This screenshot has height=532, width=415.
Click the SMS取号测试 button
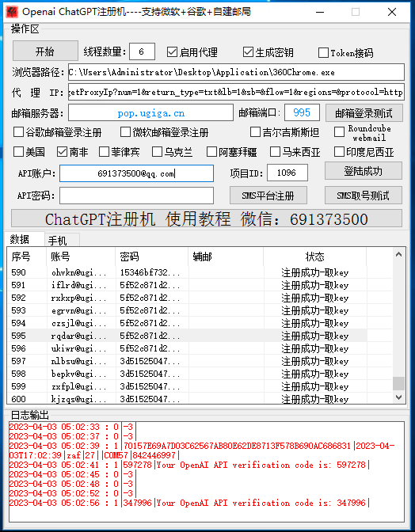(364, 196)
